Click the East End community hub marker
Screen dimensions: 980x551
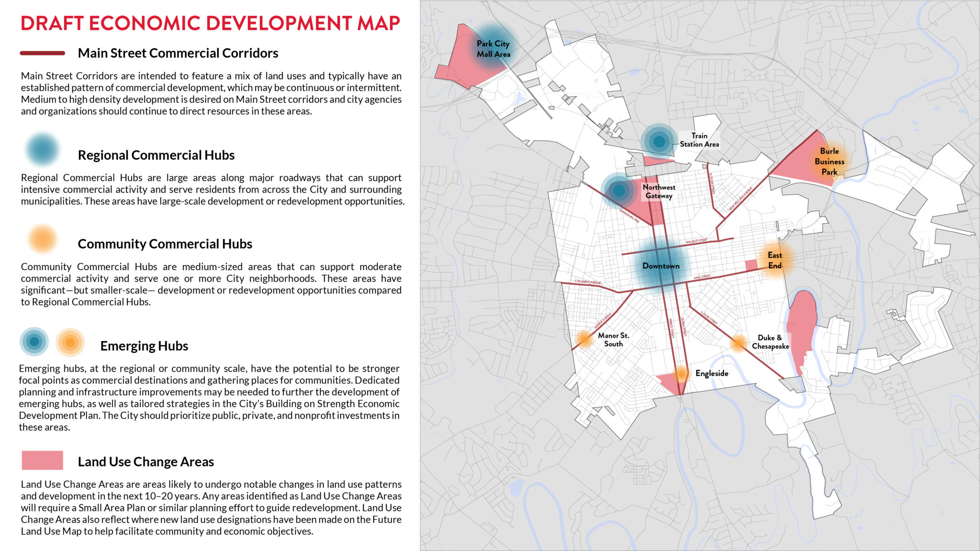pos(774,261)
